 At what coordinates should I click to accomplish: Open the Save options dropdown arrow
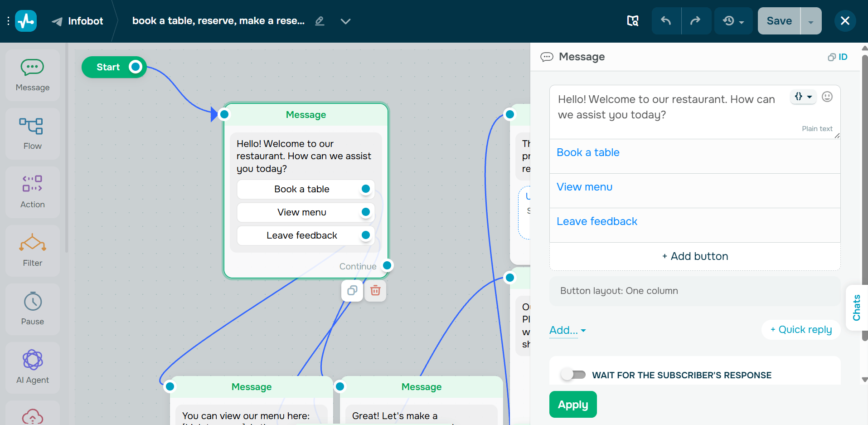811,21
